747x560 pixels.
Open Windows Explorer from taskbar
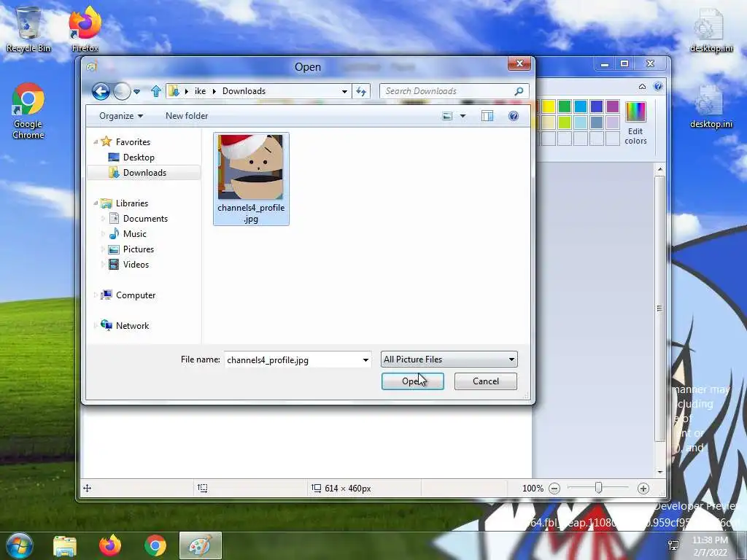tap(65, 545)
